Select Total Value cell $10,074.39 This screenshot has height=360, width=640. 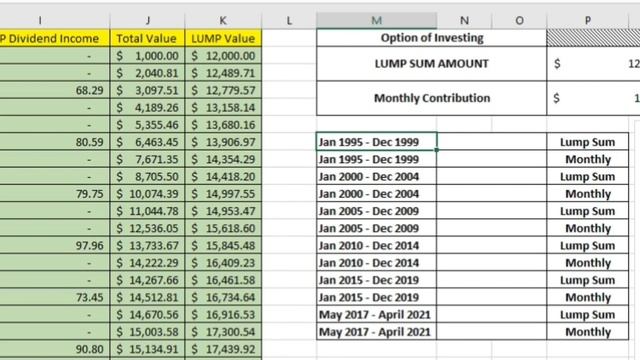click(x=147, y=194)
